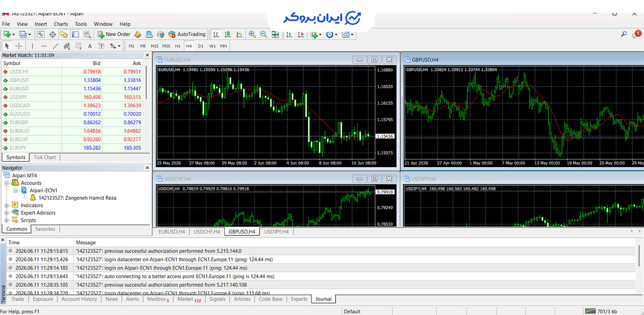
Task: Open the Tick Chart tab
Action: (45, 157)
